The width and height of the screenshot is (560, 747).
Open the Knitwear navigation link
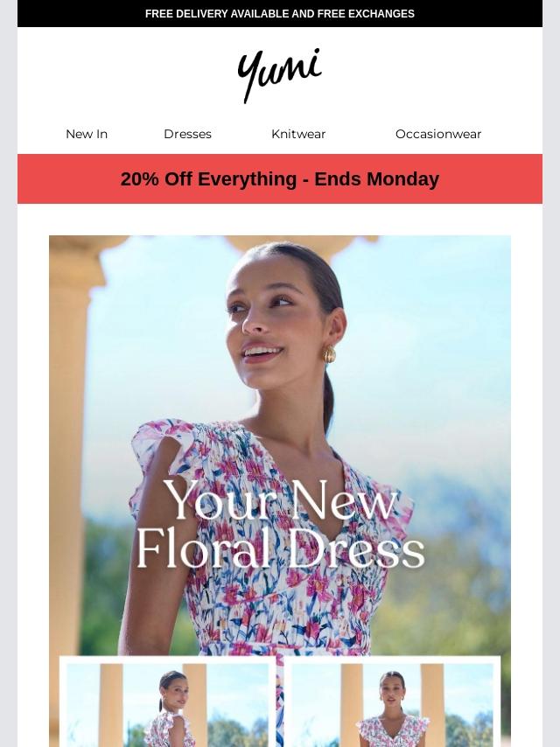(x=298, y=135)
